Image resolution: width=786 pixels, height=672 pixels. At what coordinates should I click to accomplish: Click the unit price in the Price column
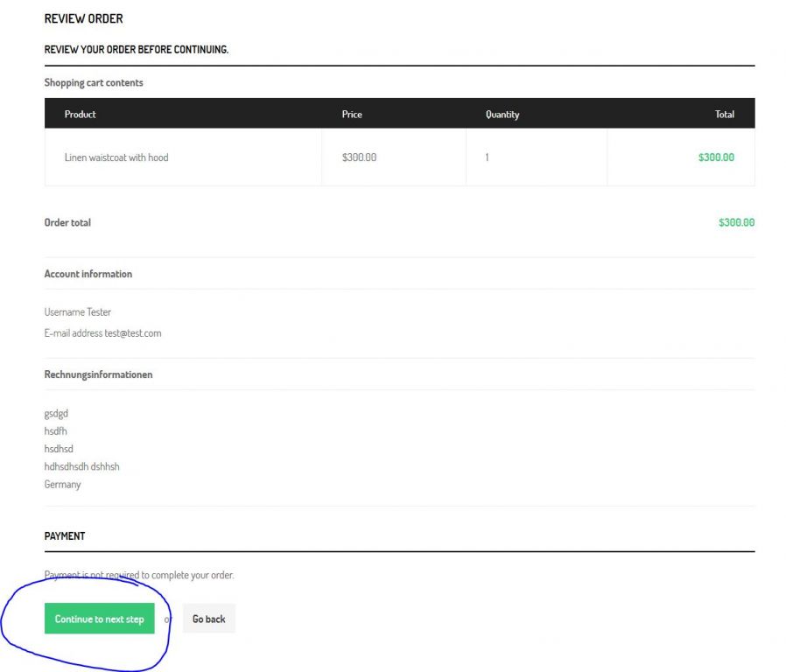[359, 157]
